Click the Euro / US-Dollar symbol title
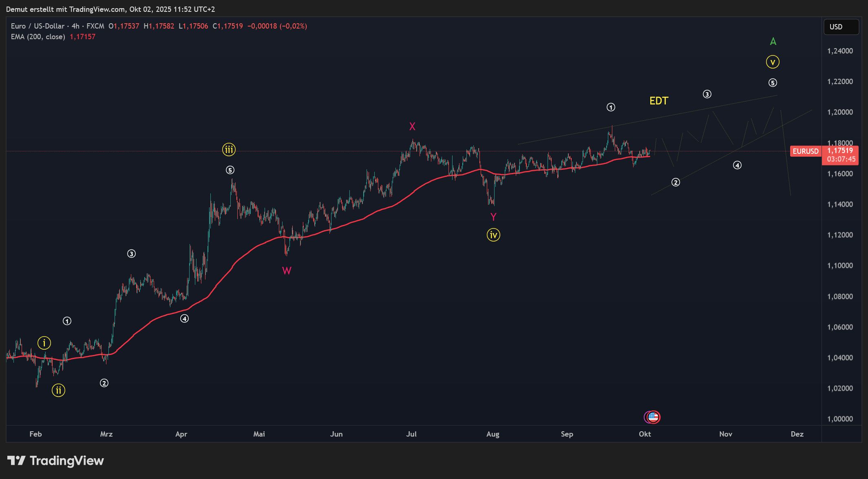Image resolution: width=868 pixels, height=479 pixels. (38, 26)
